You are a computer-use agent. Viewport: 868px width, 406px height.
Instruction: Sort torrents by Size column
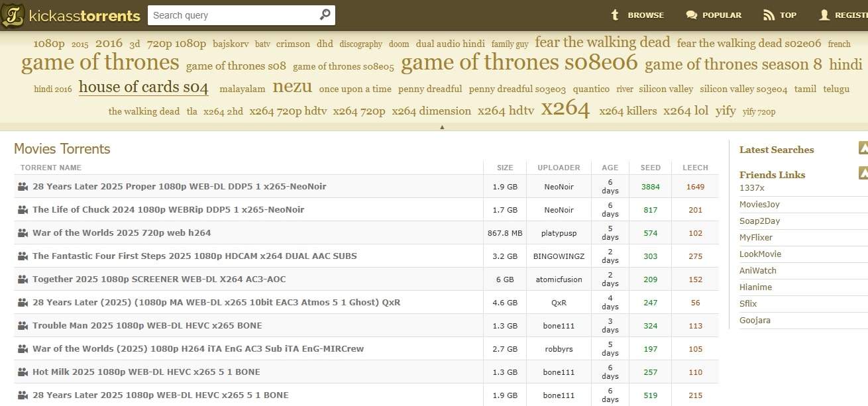[505, 168]
